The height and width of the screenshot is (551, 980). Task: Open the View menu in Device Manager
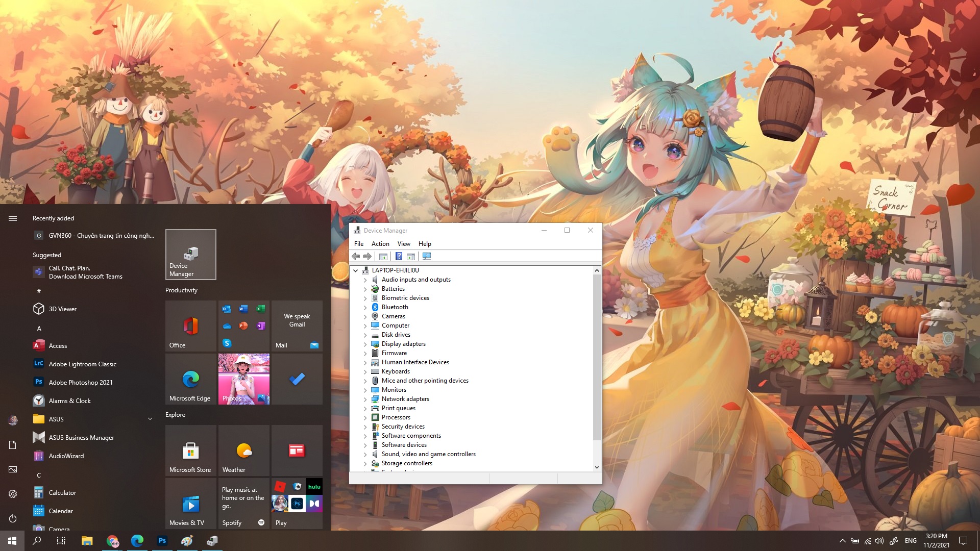click(404, 244)
